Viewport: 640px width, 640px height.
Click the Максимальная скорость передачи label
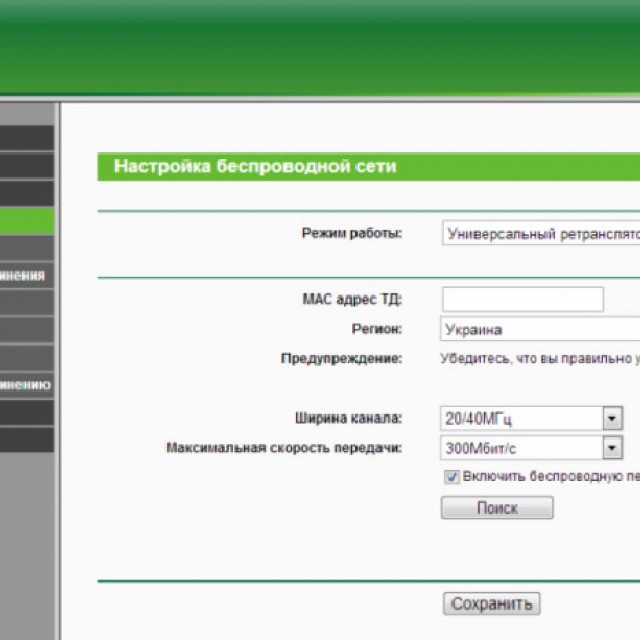coord(284,448)
